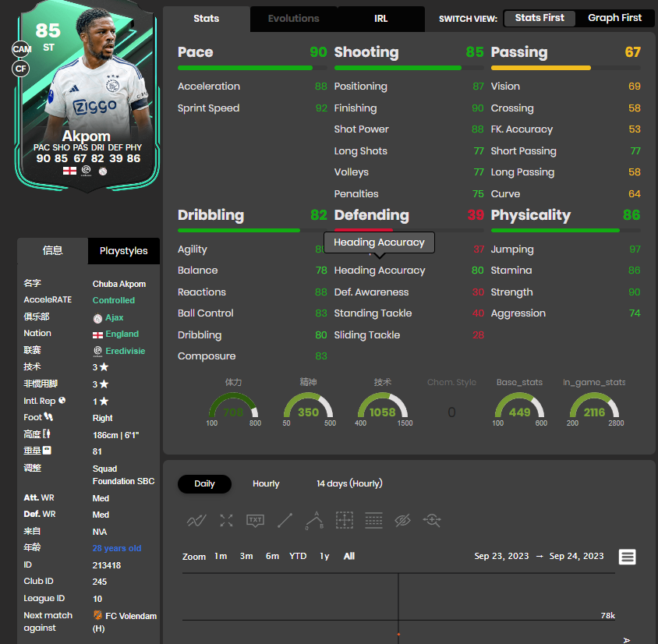Open the chart hamburger menu
This screenshot has width=658, height=644.
[628, 557]
